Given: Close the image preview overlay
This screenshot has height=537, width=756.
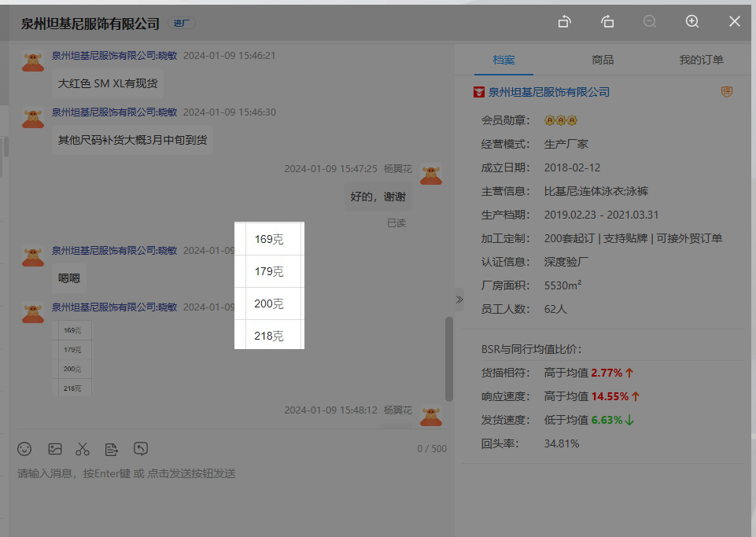Looking at the screenshot, I should coord(735,22).
